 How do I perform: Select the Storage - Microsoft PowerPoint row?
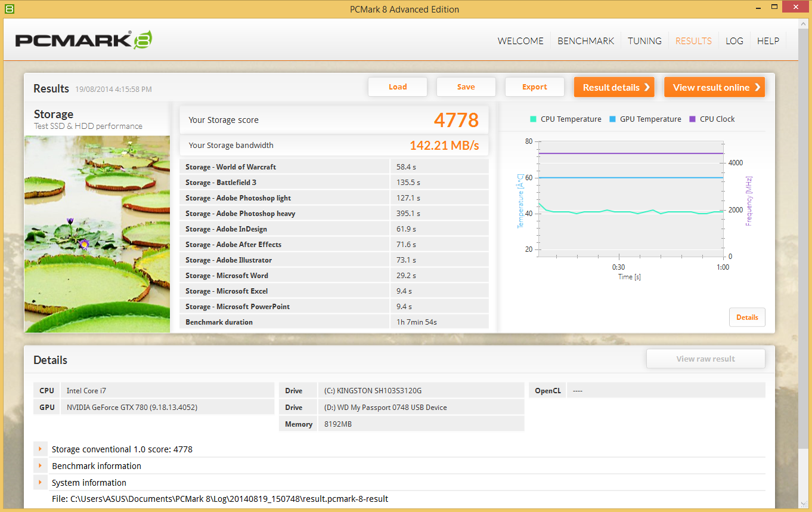[x=334, y=307]
